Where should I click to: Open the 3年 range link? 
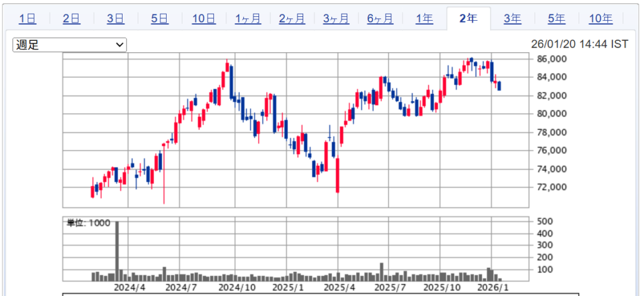[x=512, y=19]
